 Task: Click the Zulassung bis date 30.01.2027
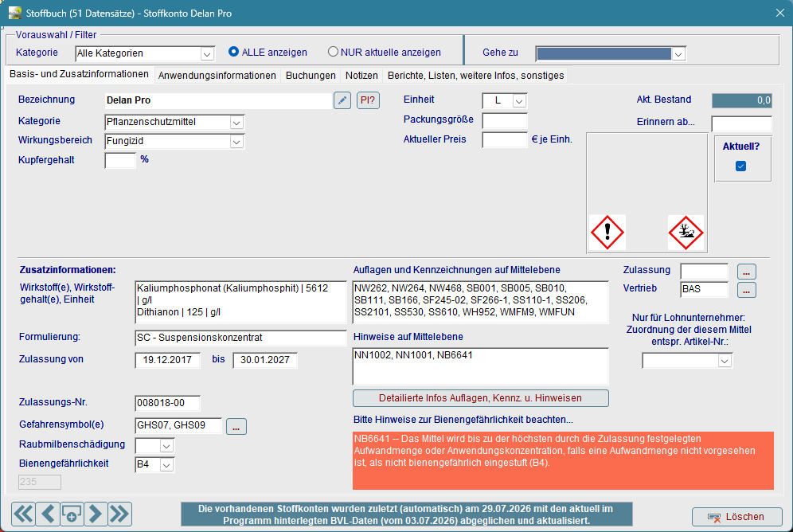pyautogui.click(x=265, y=360)
